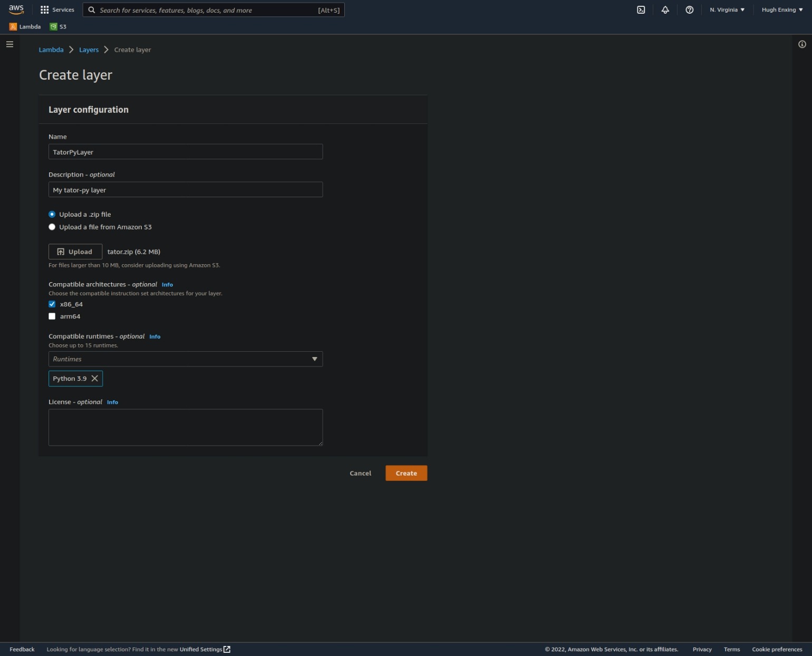Cancel layer creation
Screen dimensions: 812x656
pos(361,473)
